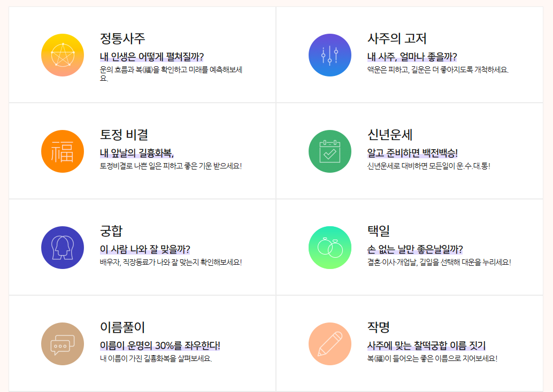Select the 토정 비결 福 icon

click(x=62, y=151)
